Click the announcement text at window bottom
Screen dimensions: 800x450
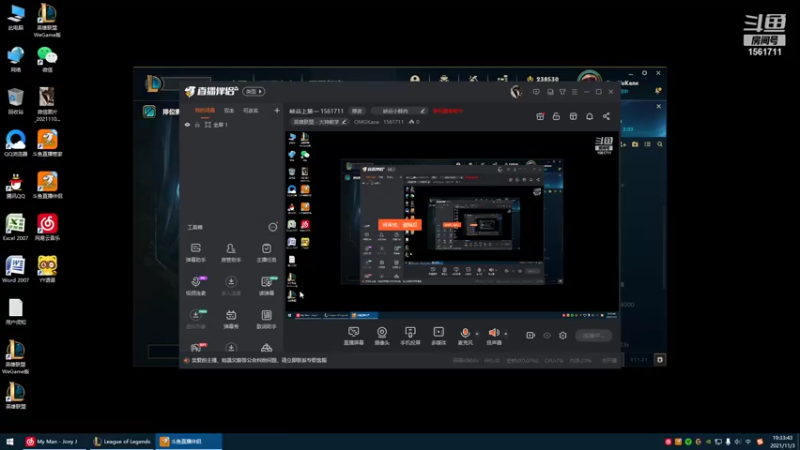[259, 360]
